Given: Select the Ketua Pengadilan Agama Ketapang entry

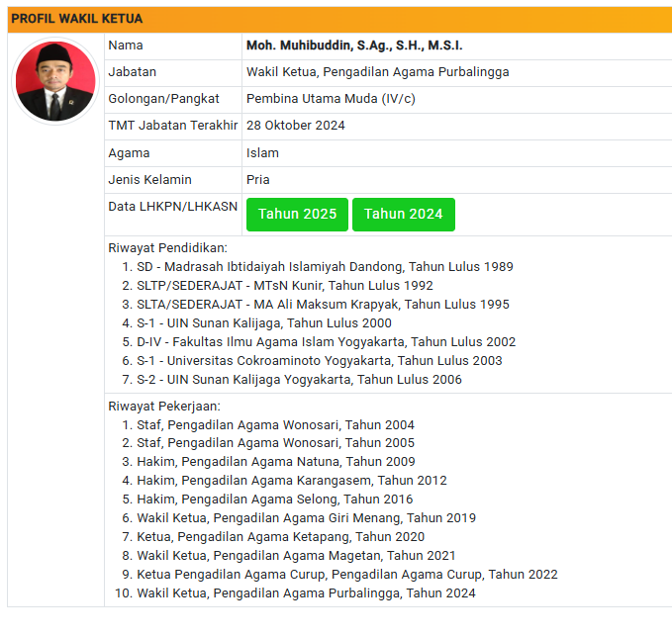Looking at the screenshot, I should tap(280, 537).
